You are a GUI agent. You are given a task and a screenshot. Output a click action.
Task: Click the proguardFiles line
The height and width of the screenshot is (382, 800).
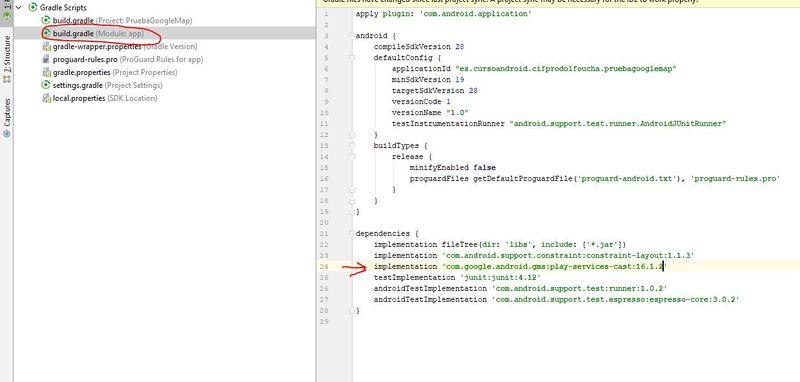pyautogui.click(x=595, y=179)
